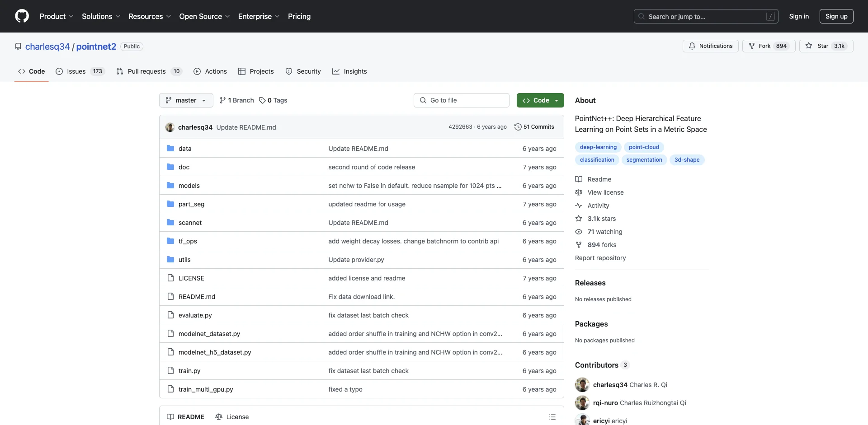Click the star icon in Star button
Viewport: 868px width, 425px height.
[809, 46]
